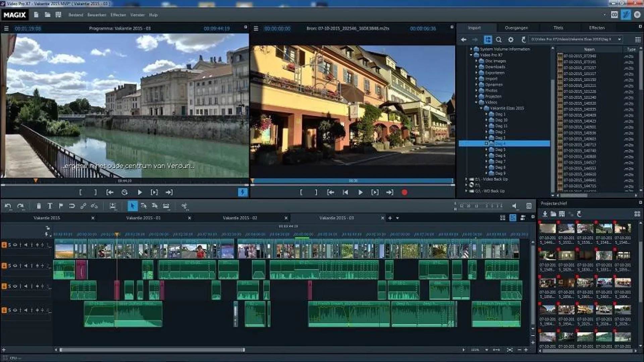Toggle mute speaker on third track
The image size is (644, 362).
point(25,286)
